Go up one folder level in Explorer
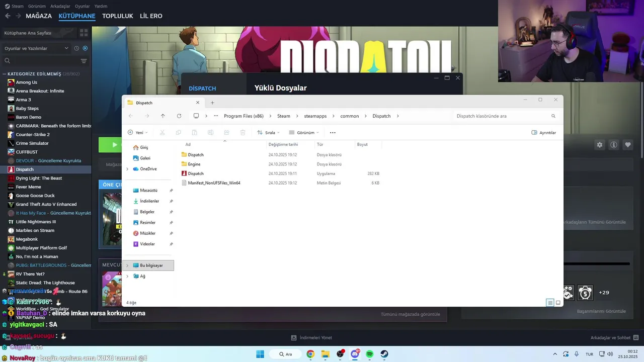 click(x=163, y=116)
